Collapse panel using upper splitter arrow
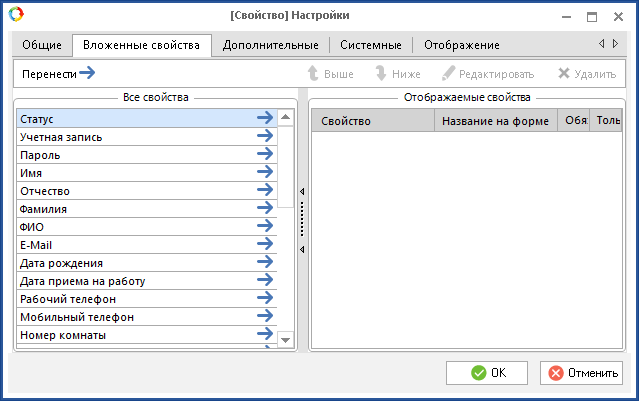 click(302, 191)
